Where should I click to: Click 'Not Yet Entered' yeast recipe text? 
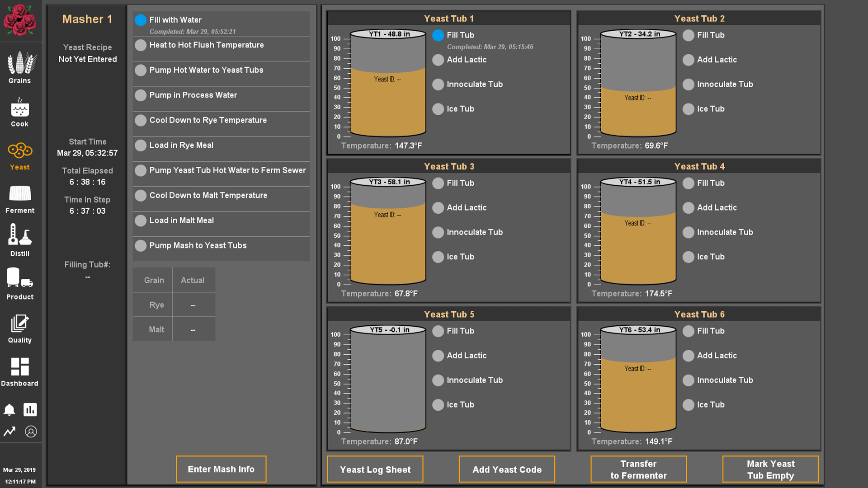(88, 59)
